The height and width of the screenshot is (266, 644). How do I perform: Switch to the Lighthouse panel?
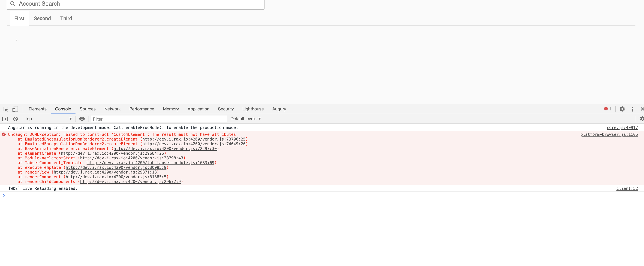(x=253, y=109)
